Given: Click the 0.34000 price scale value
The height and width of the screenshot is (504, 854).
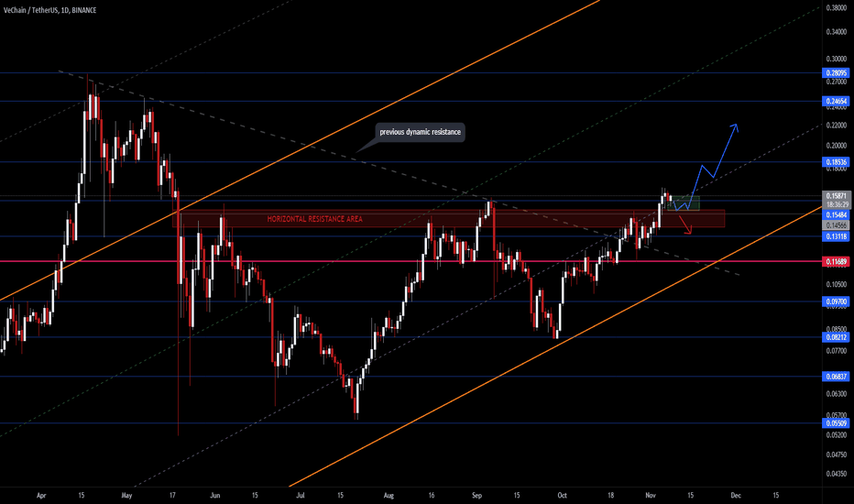Looking at the screenshot, I should 836,31.
